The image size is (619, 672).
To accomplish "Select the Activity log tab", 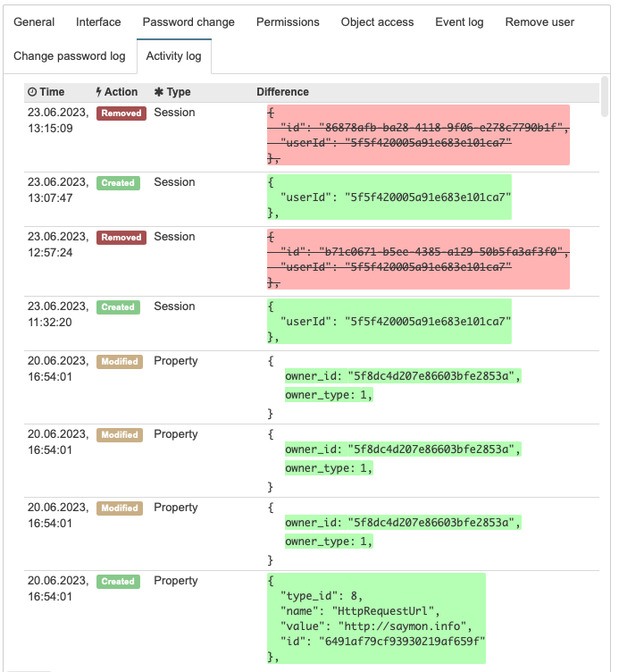I will pos(174,56).
